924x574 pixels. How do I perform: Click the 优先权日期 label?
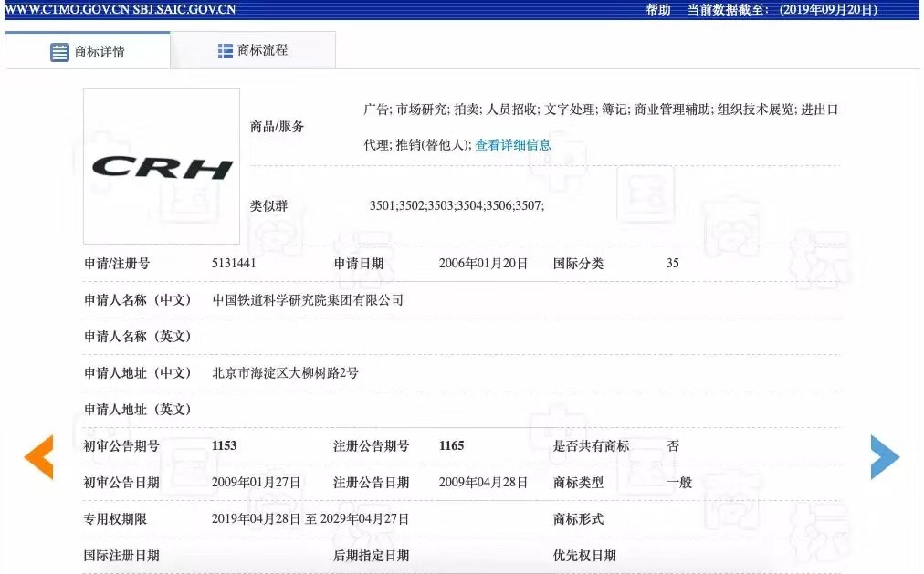tap(584, 556)
